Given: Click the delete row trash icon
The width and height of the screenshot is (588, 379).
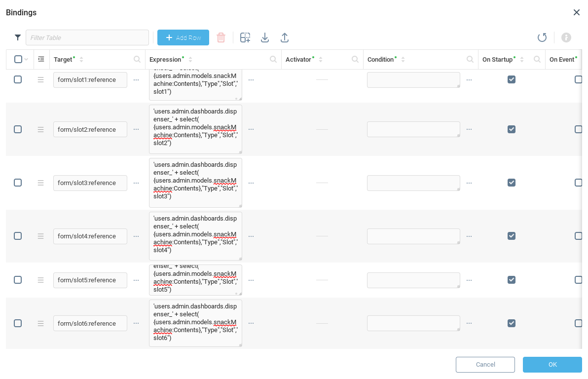Looking at the screenshot, I should [x=221, y=38].
